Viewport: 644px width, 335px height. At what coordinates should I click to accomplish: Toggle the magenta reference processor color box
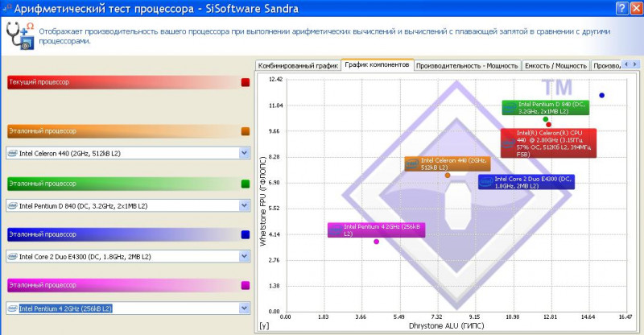coord(246,285)
